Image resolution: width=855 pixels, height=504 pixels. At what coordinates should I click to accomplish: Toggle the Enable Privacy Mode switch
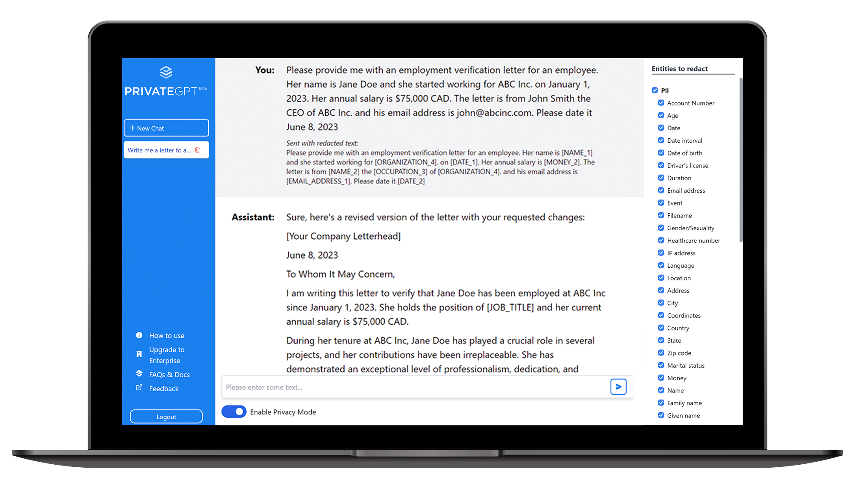pos(233,412)
